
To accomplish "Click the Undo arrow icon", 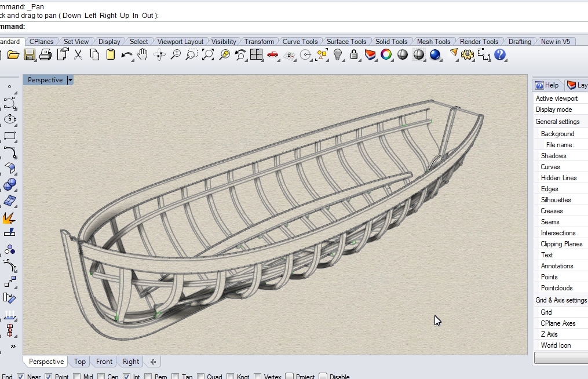I will point(126,55).
